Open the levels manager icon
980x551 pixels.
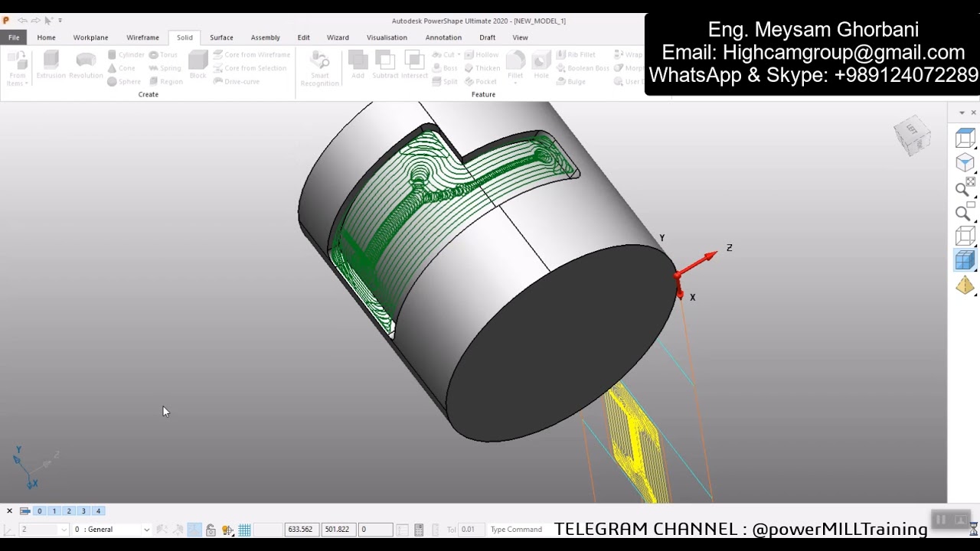24,510
